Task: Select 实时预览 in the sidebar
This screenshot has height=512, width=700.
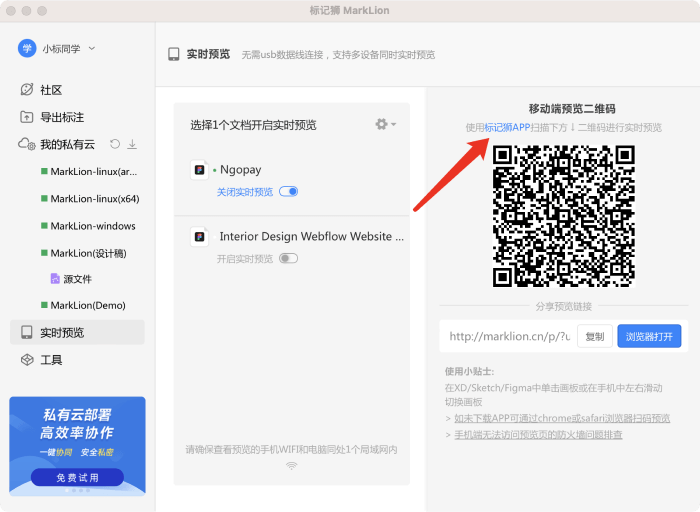Action: [77, 333]
